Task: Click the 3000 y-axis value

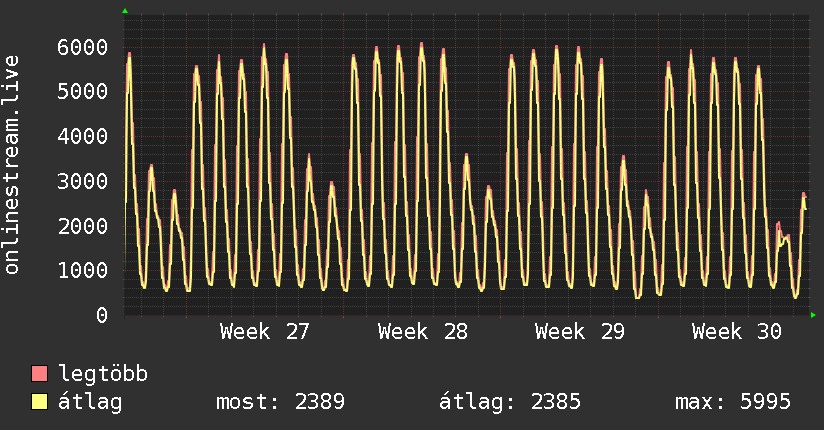Action: point(83,181)
